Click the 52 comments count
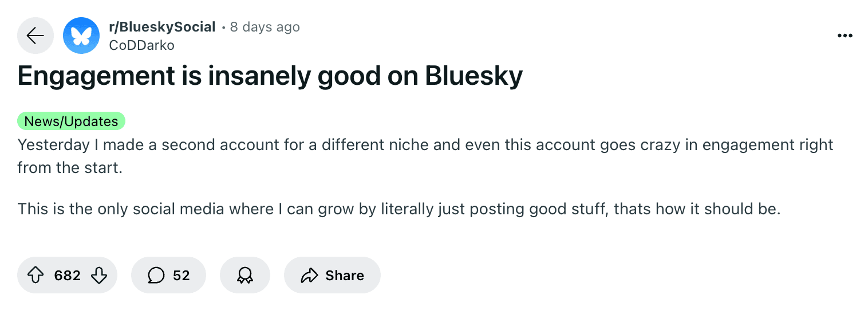The height and width of the screenshot is (314, 868). pyautogui.click(x=181, y=276)
